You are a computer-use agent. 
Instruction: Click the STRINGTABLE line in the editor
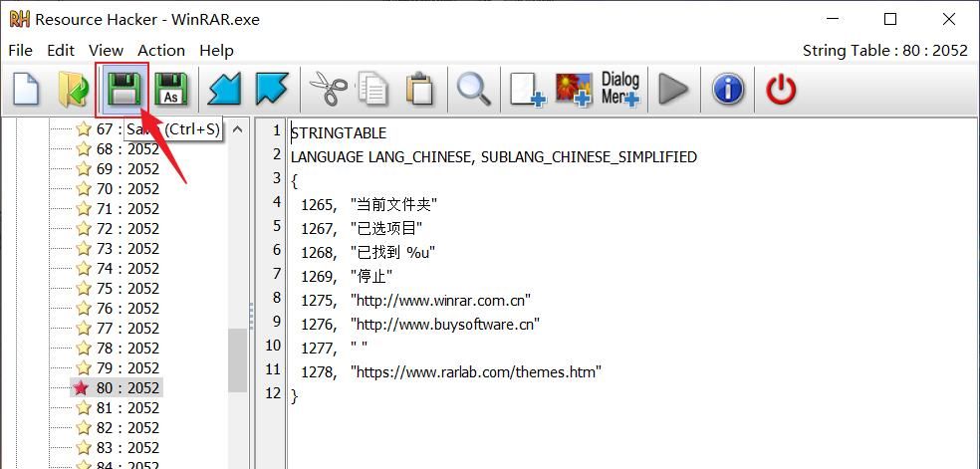pos(339,133)
